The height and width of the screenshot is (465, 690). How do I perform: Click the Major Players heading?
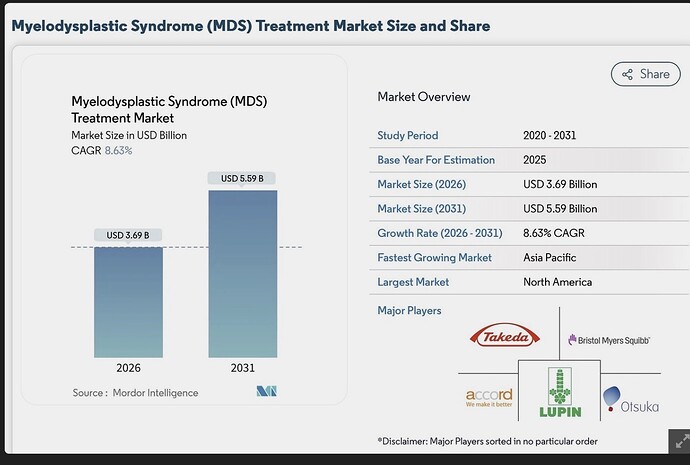coord(409,311)
